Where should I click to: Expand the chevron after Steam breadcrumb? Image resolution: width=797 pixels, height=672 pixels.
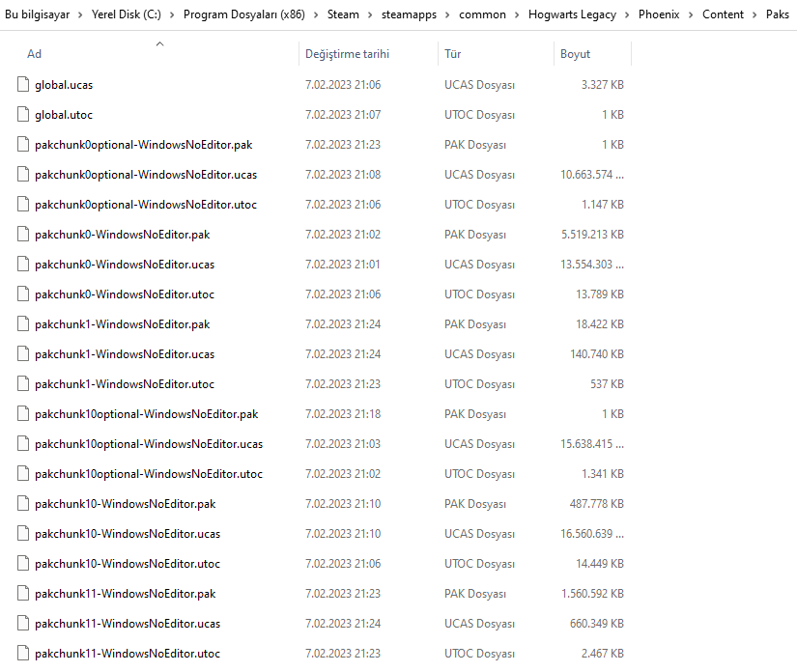coord(370,14)
